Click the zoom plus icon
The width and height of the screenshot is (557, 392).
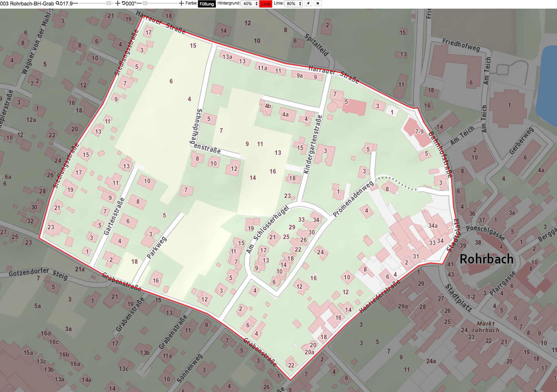[x=117, y=3]
